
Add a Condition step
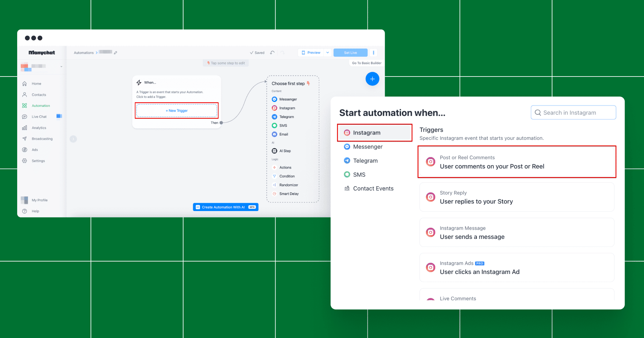tap(287, 176)
